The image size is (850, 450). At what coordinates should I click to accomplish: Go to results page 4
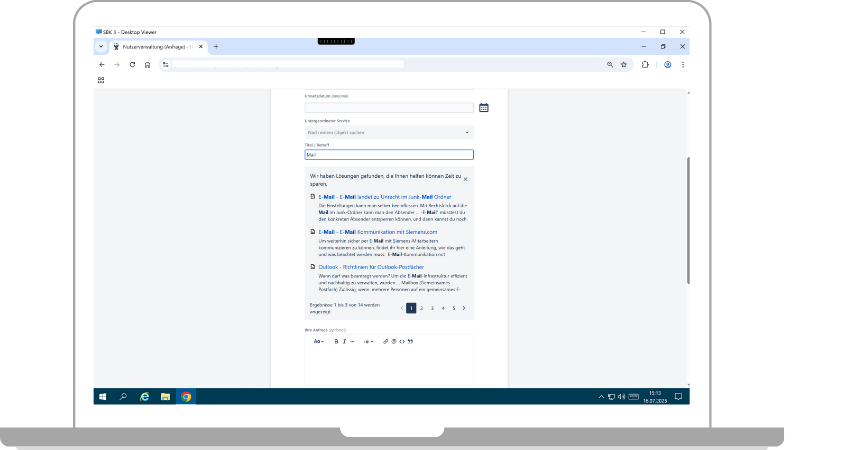pyautogui.click(x=443, y=308)
